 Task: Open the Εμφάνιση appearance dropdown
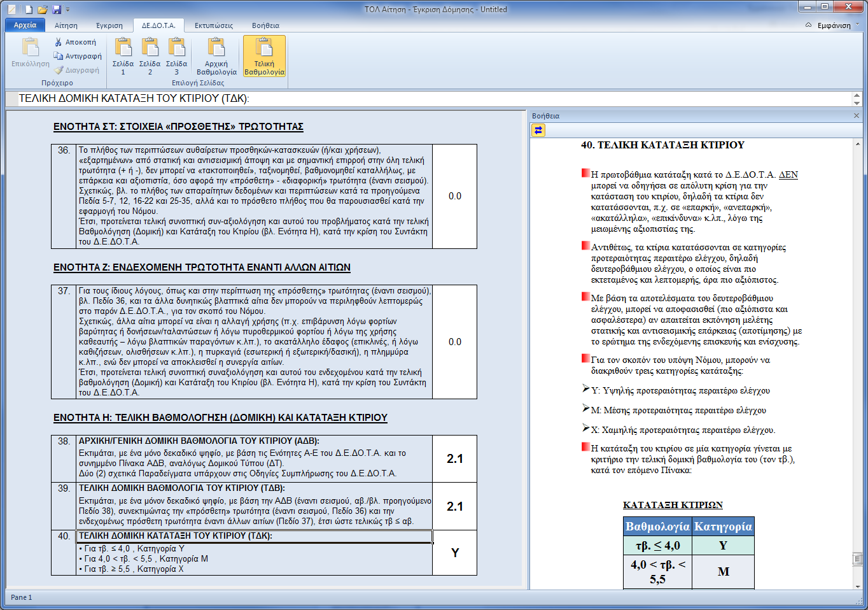[839, 25]
